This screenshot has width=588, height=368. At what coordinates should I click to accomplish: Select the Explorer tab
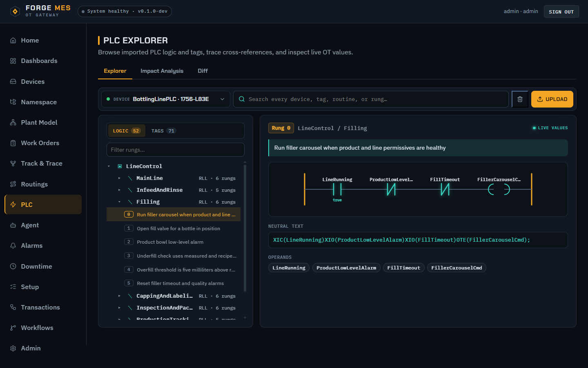click(x=115, y=71)
